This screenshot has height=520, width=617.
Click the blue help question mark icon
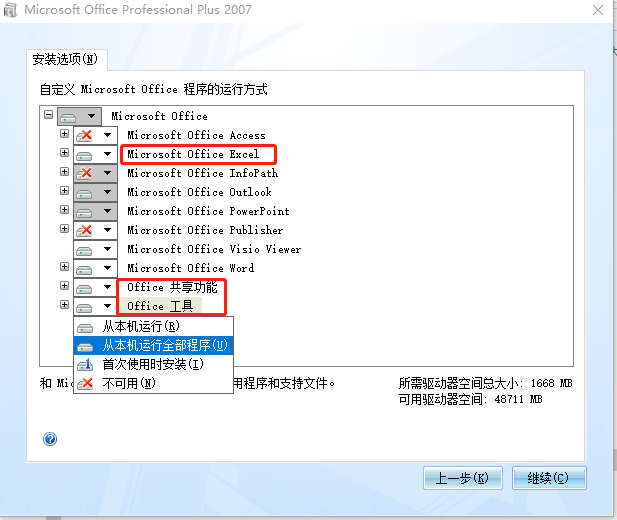50,439
